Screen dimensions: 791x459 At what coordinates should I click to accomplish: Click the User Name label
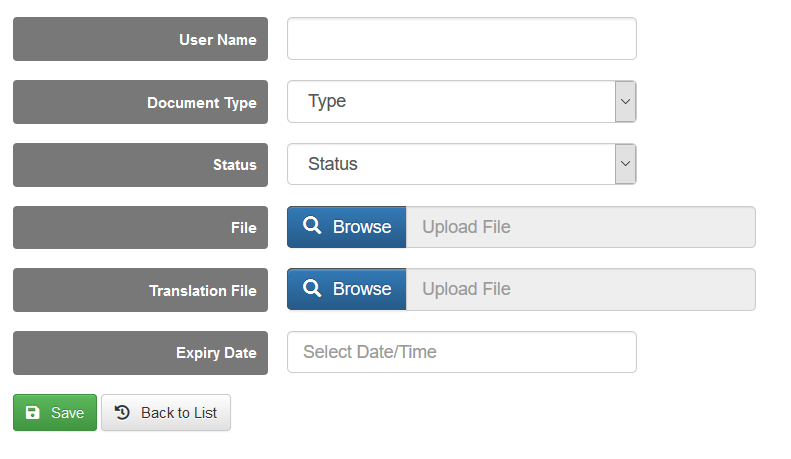217,40
